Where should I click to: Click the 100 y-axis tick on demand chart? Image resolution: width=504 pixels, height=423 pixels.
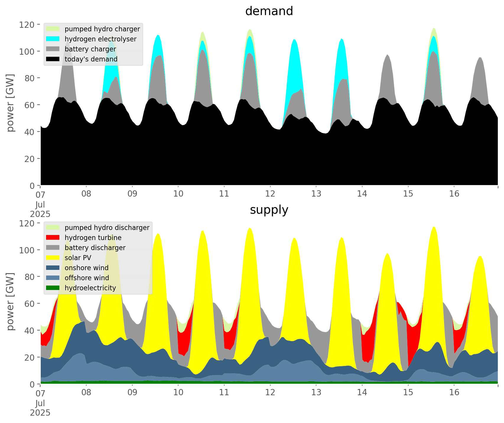[27, 51]
